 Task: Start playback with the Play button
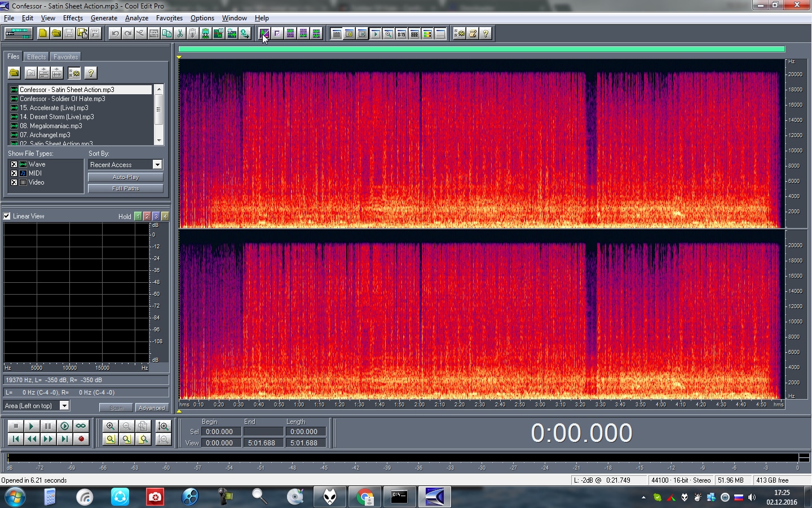(32, 426)
